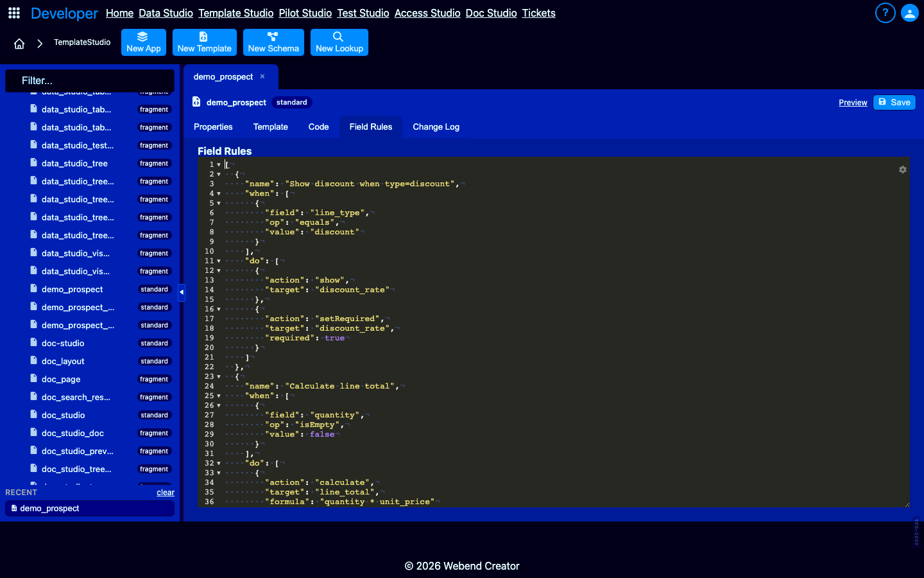
Task: Open Pilot Studio from top navigation
Action: coord(305,13)
